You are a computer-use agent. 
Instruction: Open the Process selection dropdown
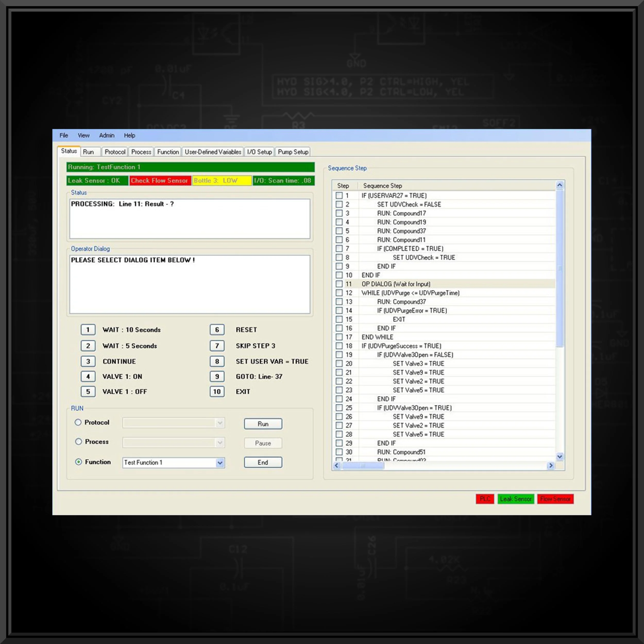[220, 442]
